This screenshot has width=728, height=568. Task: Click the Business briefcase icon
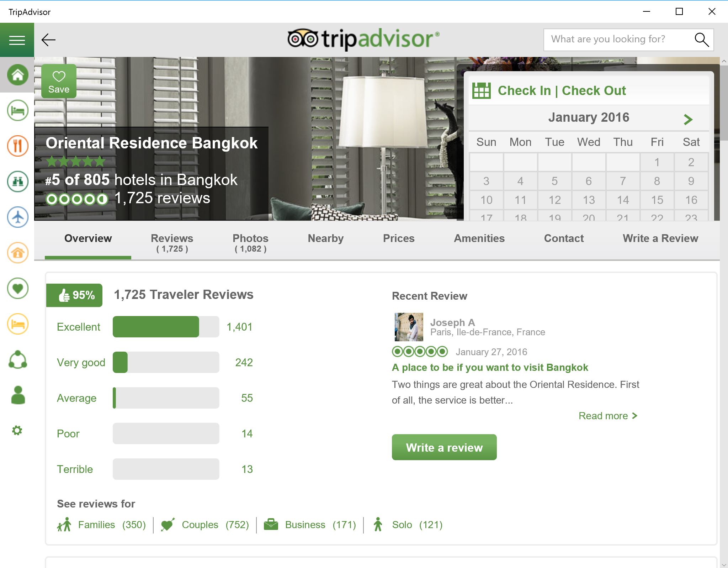[271, 525]
